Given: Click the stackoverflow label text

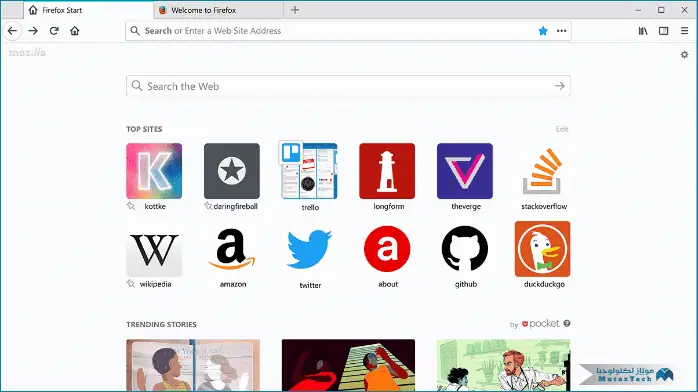Looking at the screenshot, I should [x=544, y=206].
